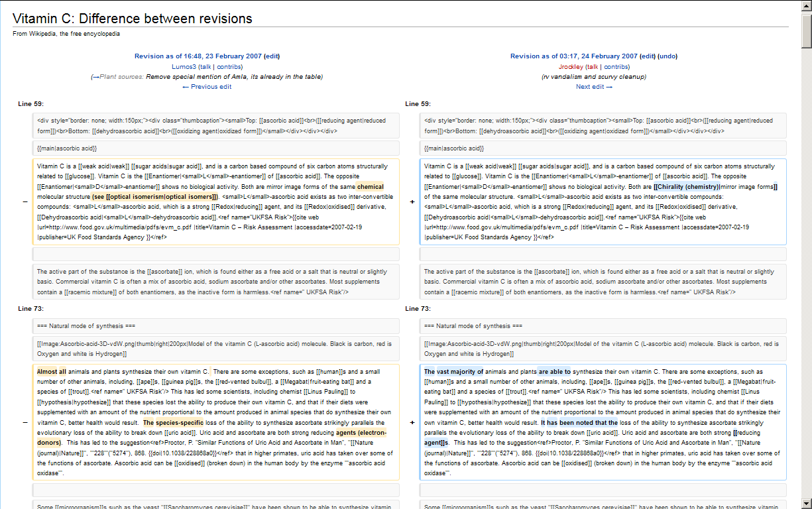
Task: Click the plus marker beside 'The vast majority' paragraph
Action: tap(412, 422)
